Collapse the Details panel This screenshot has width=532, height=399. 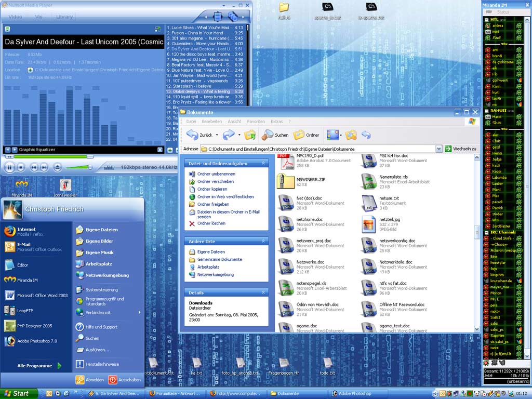coord(263,292)
